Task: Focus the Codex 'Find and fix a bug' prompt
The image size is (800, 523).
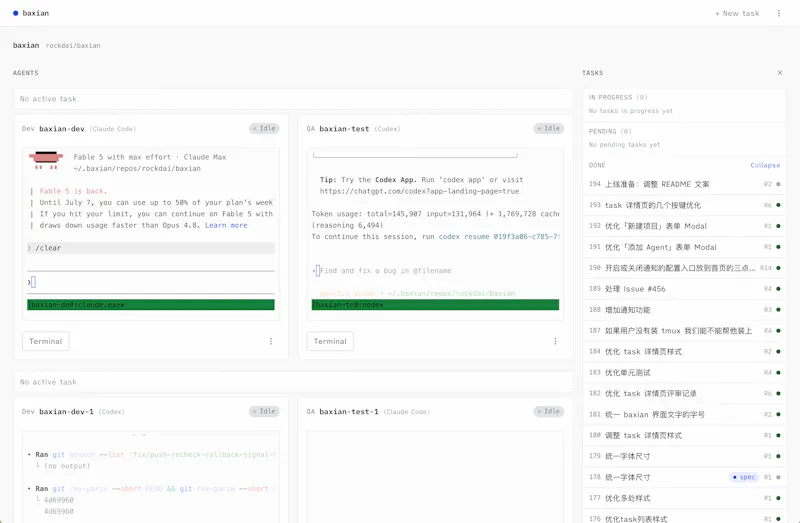Action: click(x=385, y=271)
